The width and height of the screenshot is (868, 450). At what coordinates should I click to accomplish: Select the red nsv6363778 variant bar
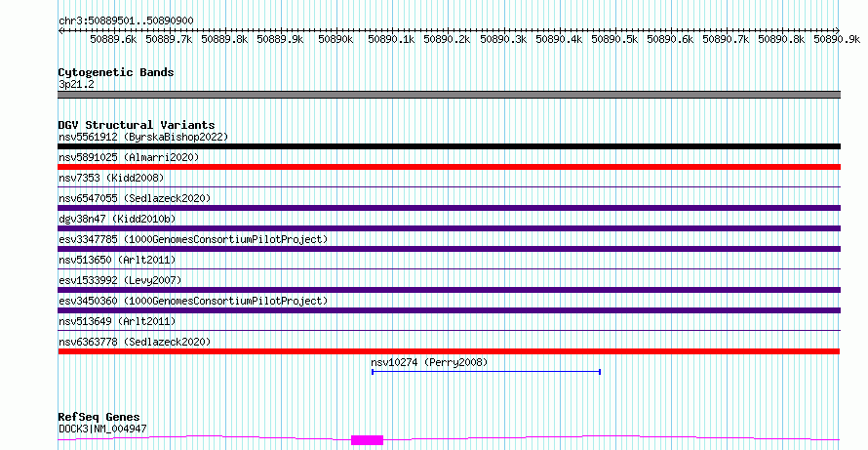pyautogui.click(x=449, y=351)
